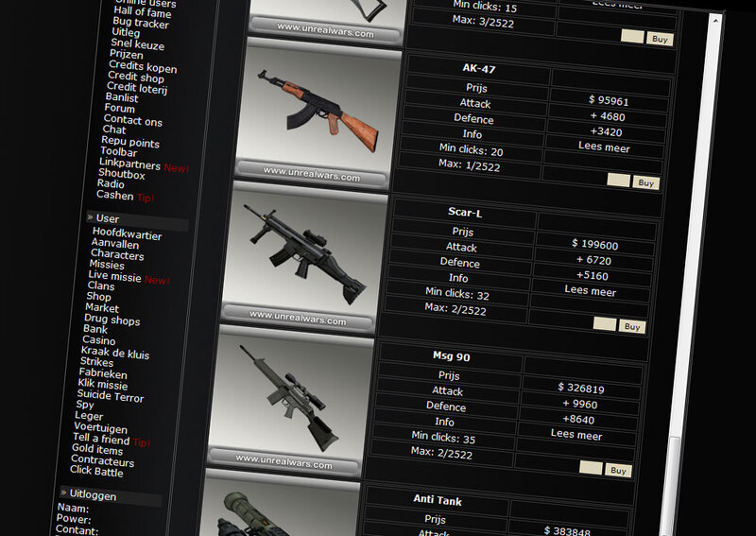Open the Aanvallen page
756x536 pixels.
click(x=114, y=244)
